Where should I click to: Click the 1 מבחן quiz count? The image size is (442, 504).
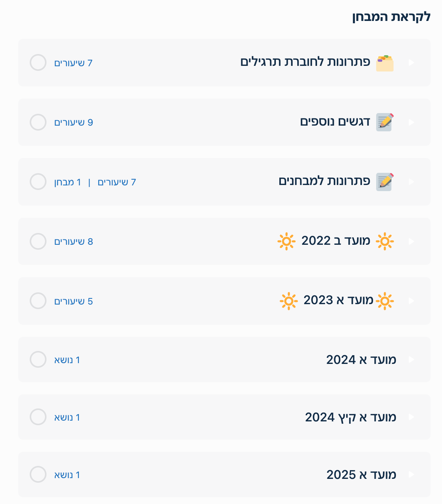click(67, 182)
